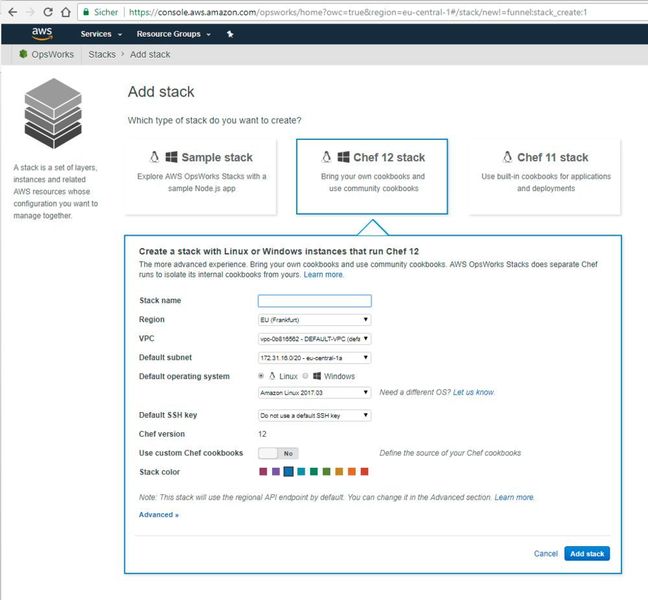Pick the light green stack color swatch
Screen dimensions: 648x600
coord(326,471)
